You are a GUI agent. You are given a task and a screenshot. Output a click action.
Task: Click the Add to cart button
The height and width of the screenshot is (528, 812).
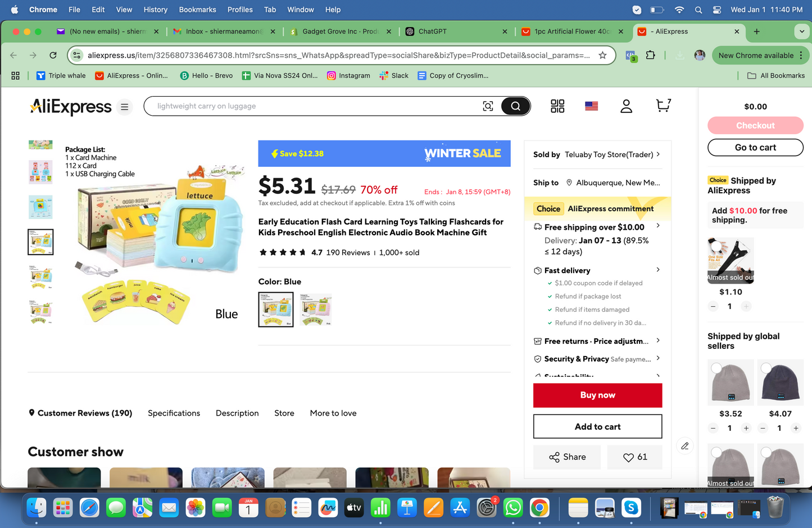pos(597,427)
